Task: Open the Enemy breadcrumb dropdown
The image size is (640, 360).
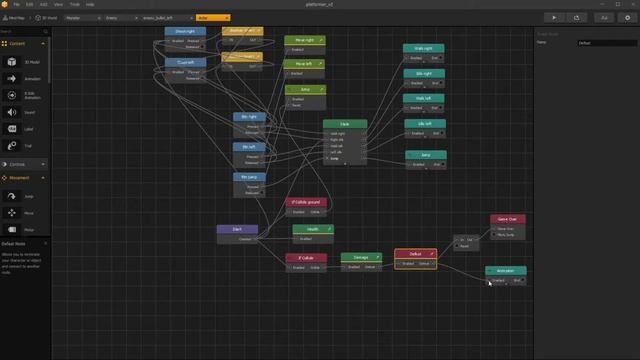Action: click(x=121, y=18)
